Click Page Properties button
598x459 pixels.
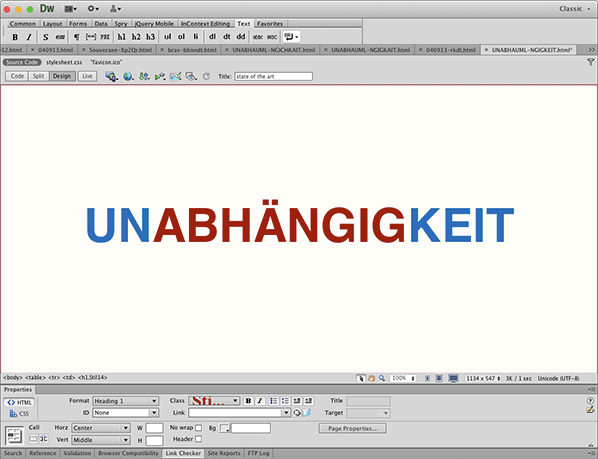353,429
